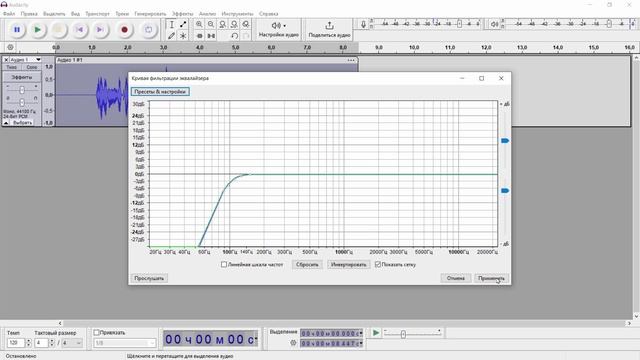Click Сбросить to flatten the curve
The width and height of the screenshot is (640, 360).
click(x=307, y=264)
